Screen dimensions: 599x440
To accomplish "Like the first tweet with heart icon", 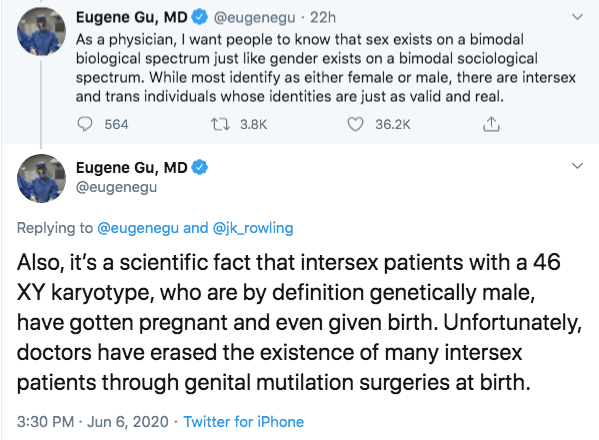I will click(355, 124).
